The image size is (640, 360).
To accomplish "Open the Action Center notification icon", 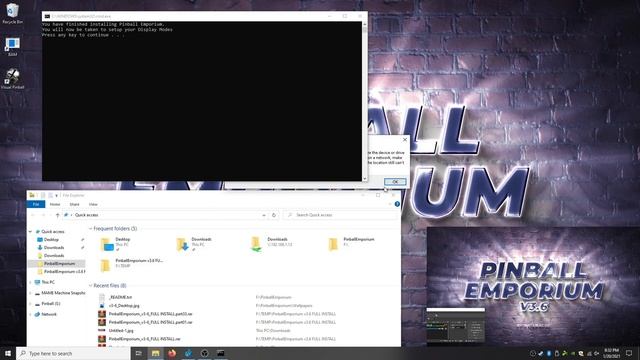I will point(629,353).
